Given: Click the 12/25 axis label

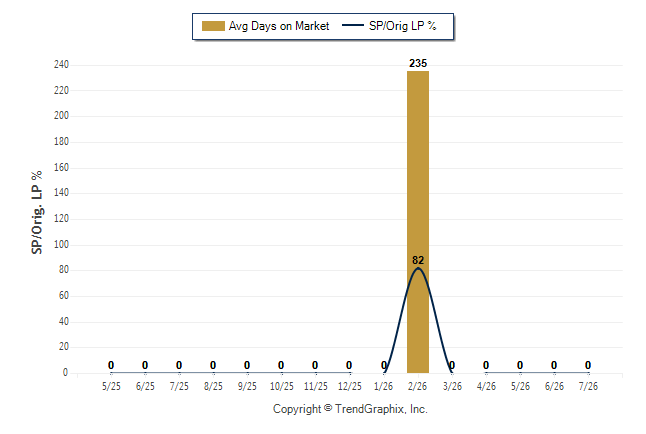Looking at the screenshot, I should (x=350, y=386).
